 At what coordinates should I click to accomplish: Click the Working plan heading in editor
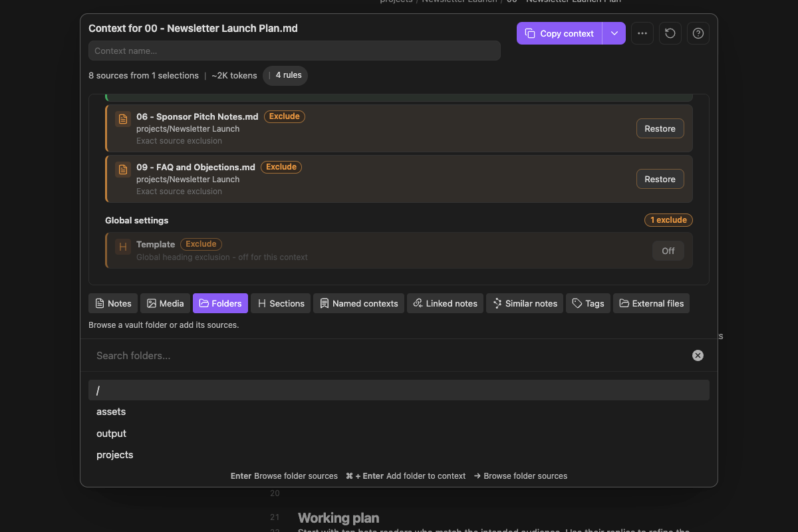pos(338,517)
